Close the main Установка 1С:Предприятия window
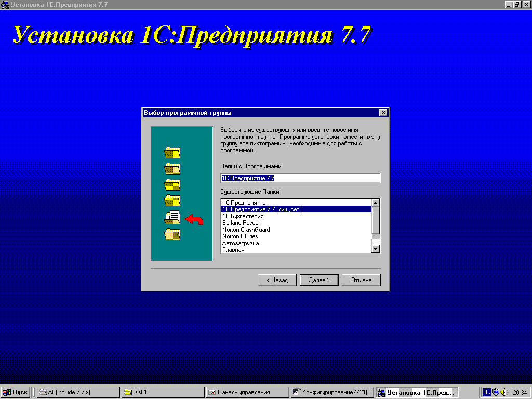The width and height of the screenshot is (532, 399). (526, 5)
